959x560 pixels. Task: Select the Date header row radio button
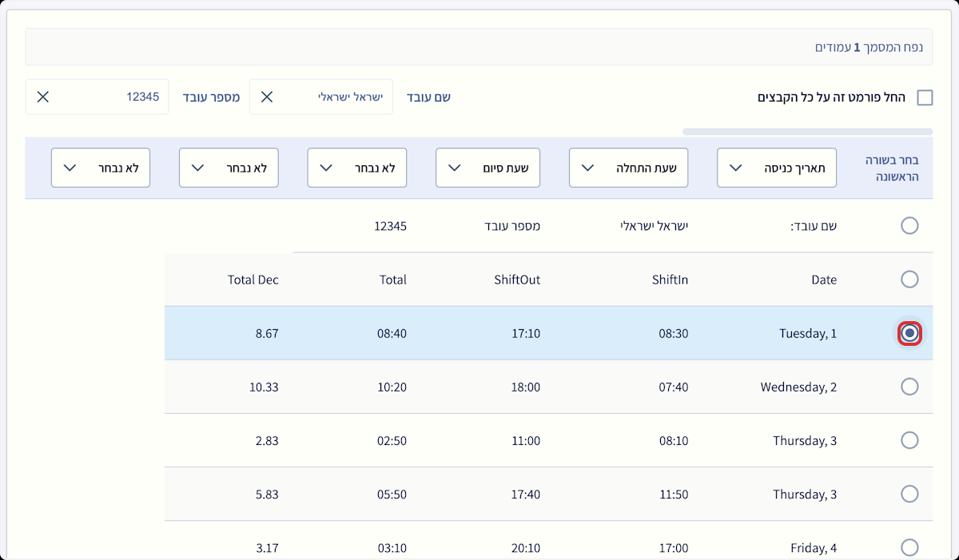point(909,280)
